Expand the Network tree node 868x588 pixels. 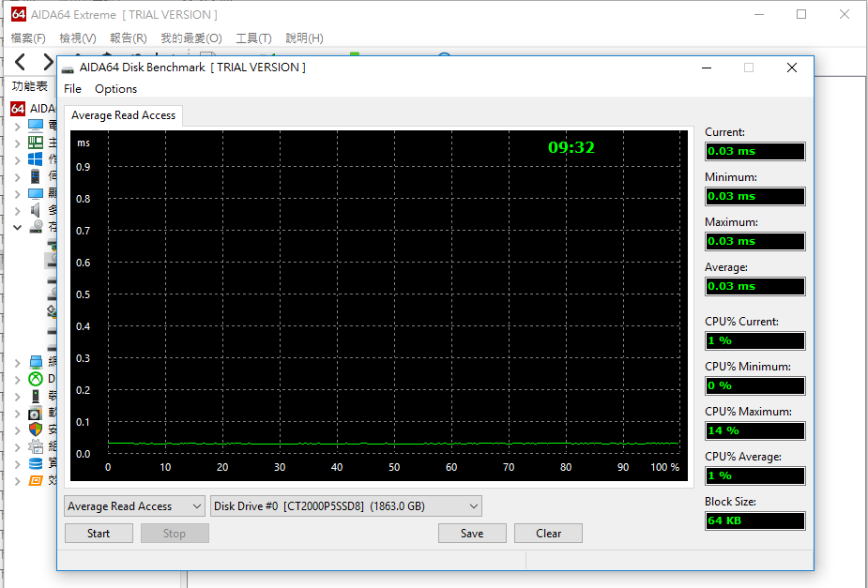[18, 363]
